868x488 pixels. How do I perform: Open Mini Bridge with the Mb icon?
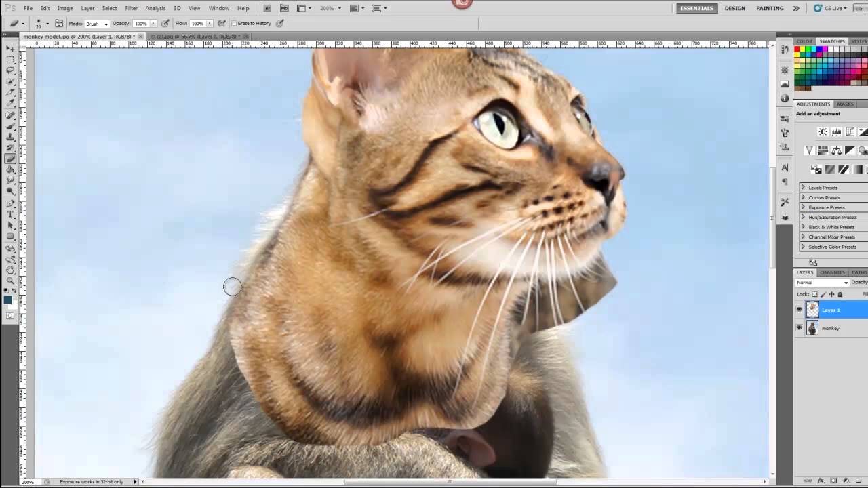pyautogui.click(x=283, y=8)
